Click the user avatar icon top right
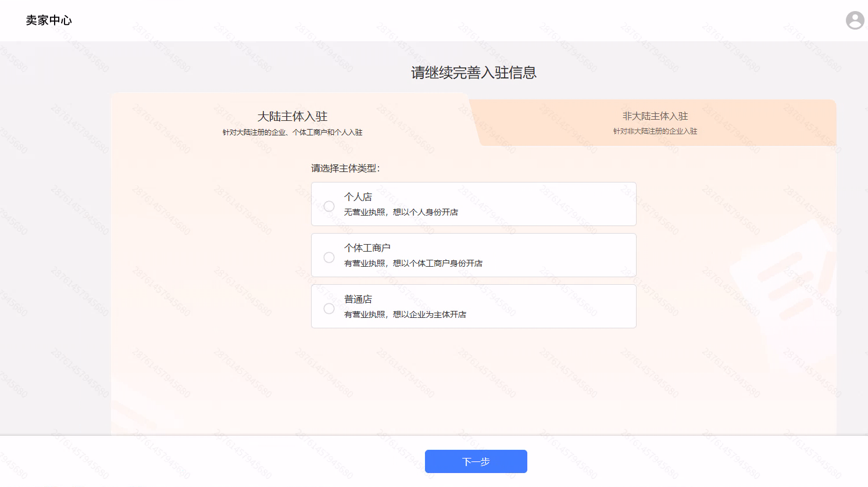Screen dimensions: 868x487 click(855, 20)
